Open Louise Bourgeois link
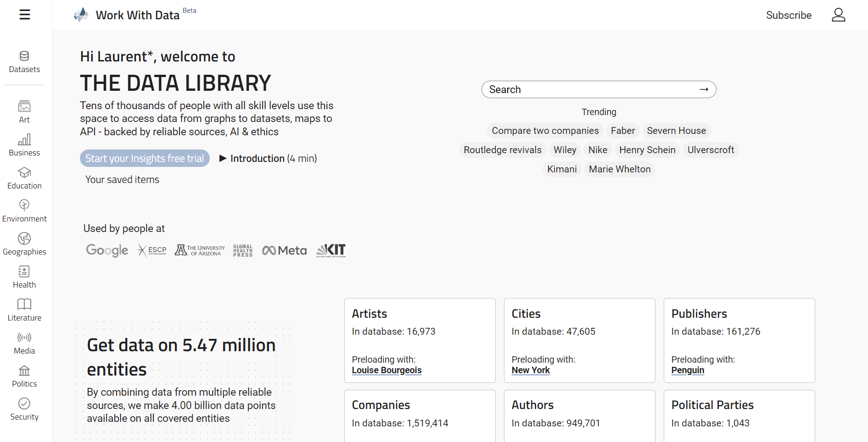The image size is (868, 442). [x=386, y=370]
